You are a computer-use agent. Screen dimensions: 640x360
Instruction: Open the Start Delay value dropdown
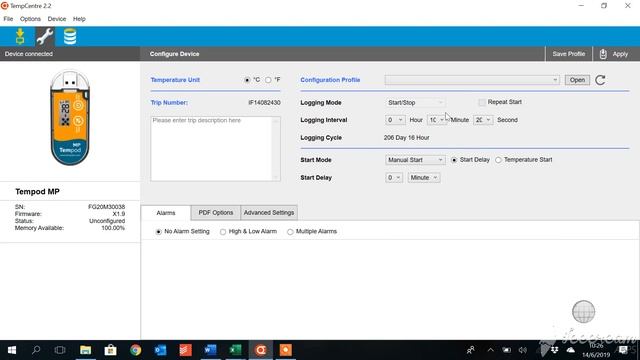394,178
